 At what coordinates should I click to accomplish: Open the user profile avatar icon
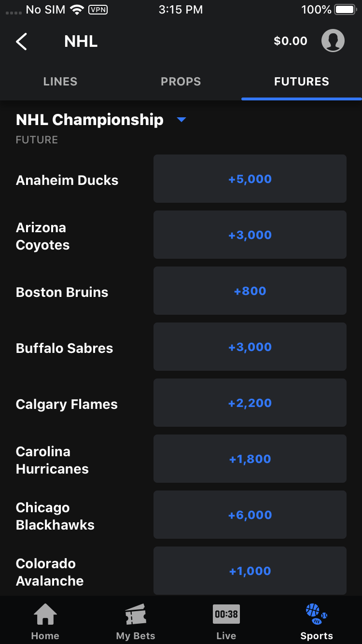[x=333, y=41]
